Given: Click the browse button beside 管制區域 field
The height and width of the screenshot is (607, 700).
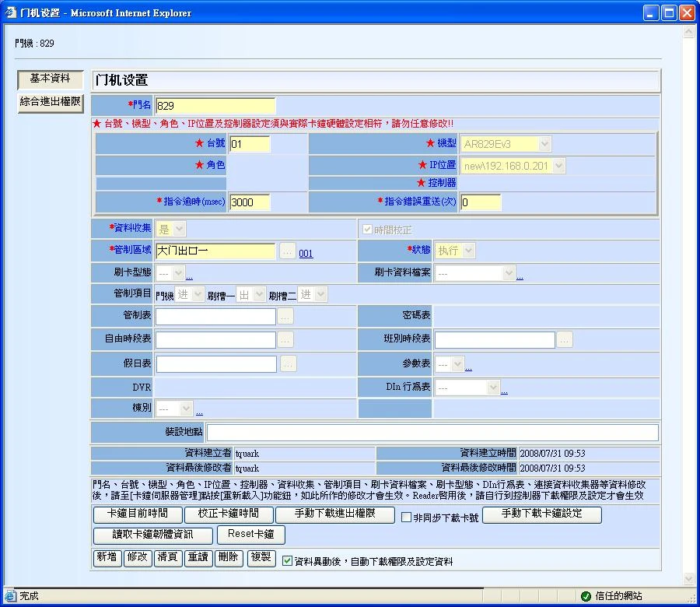Looking at the screenshot, I should tap(288, 251).
